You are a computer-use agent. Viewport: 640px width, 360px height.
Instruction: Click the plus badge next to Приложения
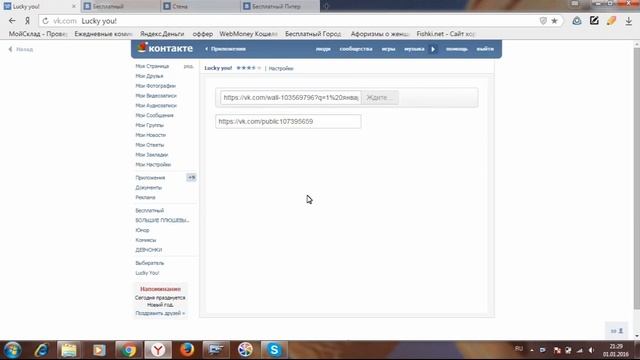(191, 177)
